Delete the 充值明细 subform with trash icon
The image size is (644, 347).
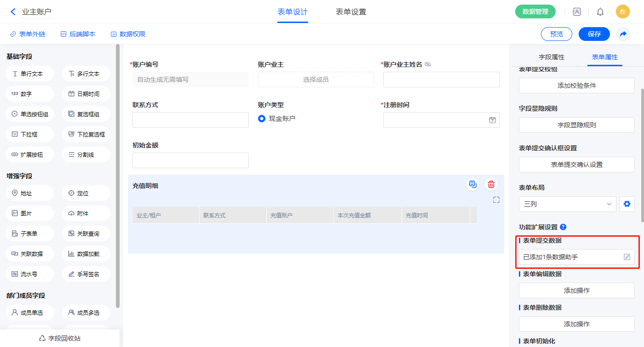point(491,184)
